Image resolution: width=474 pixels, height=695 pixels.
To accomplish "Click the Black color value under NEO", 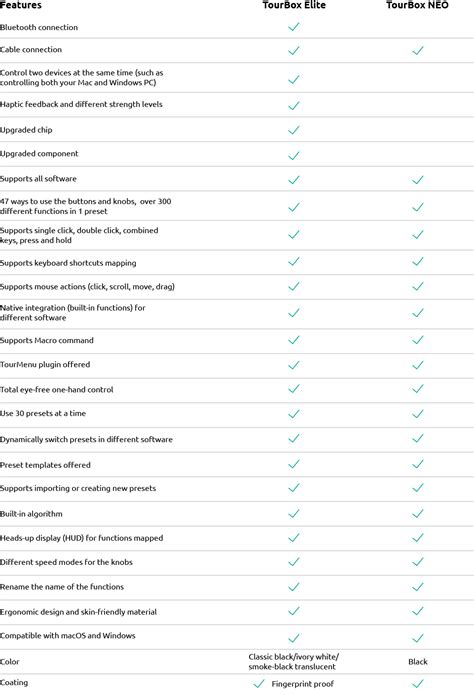I will click(x=418, y=662).
